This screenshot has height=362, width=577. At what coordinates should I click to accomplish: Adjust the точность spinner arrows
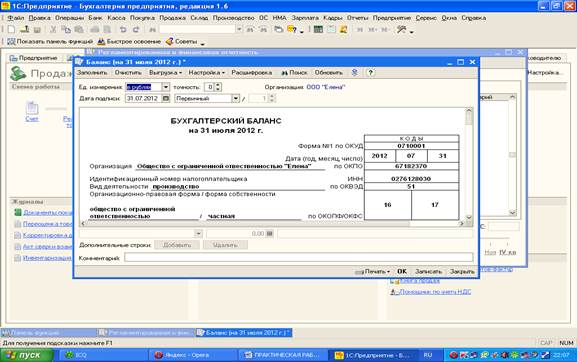[x=218, y=87]
